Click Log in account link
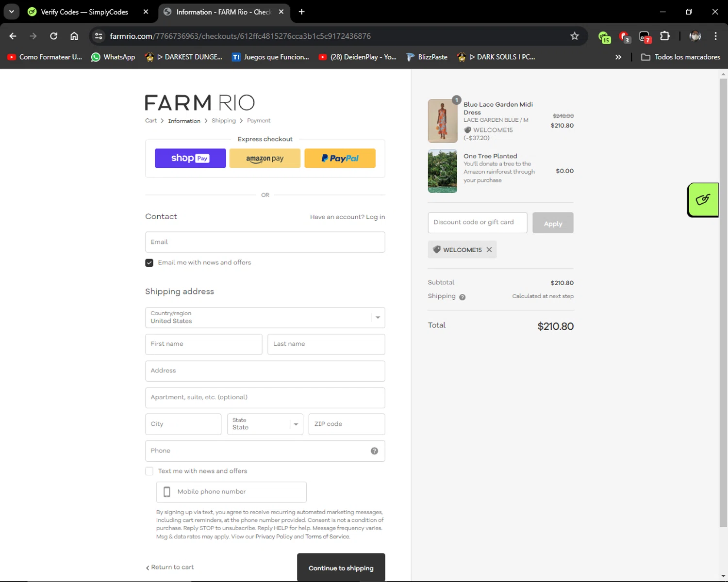 tap(375, 217)
